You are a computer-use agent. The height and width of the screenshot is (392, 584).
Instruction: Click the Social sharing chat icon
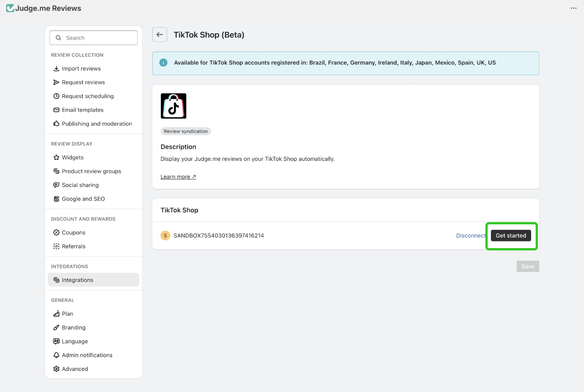pyautogui.click(x=56, y=185)
